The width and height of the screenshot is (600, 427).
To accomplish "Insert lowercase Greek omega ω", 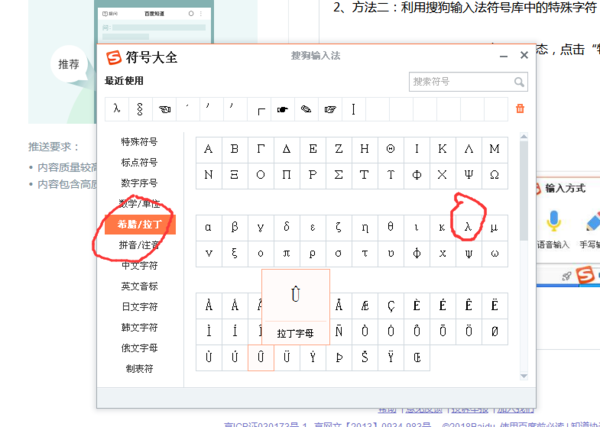I will (494, 254).
